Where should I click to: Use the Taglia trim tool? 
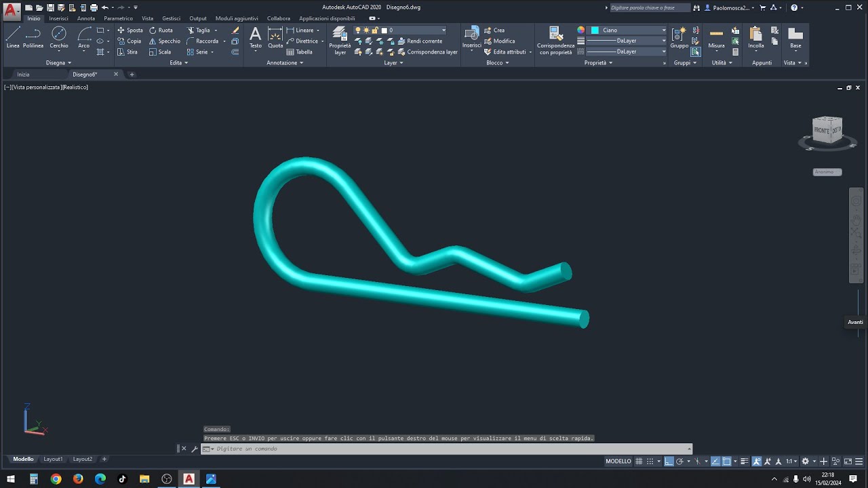point(198,30)
